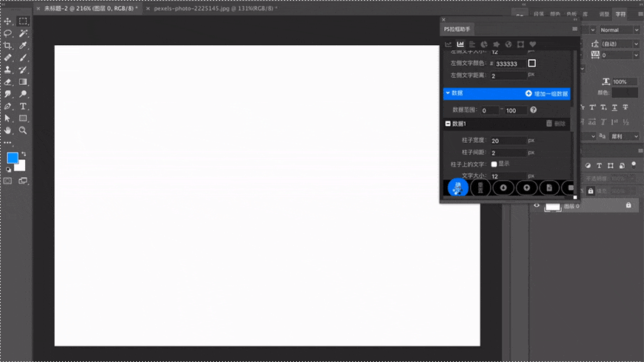Select the Zoom magnifier tool

pyautogui.click(x=23, y=130)
